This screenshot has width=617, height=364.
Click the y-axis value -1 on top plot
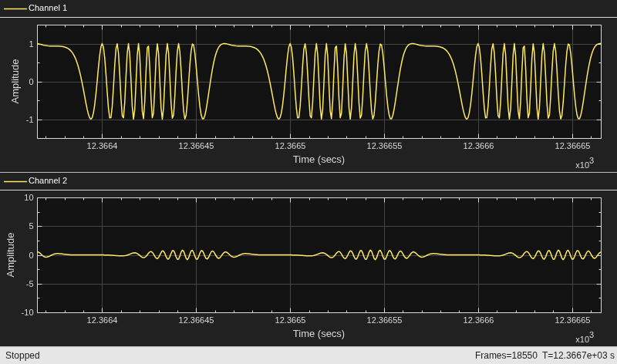pos(29,120)
